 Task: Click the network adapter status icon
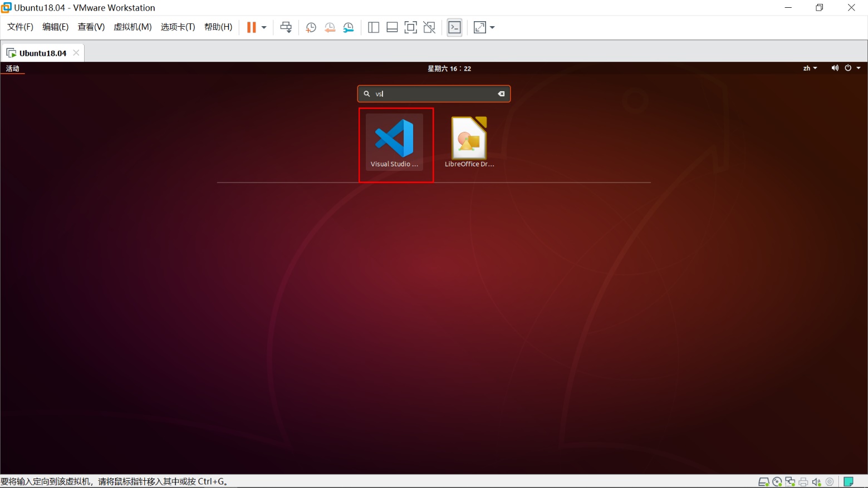tap(790, 482)
